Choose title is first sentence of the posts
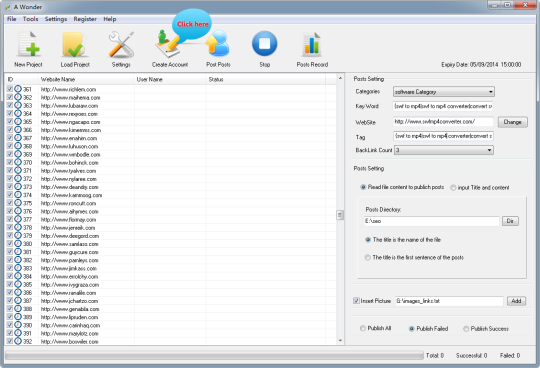This screenshot has width=540, height=368. coord(368,257)
